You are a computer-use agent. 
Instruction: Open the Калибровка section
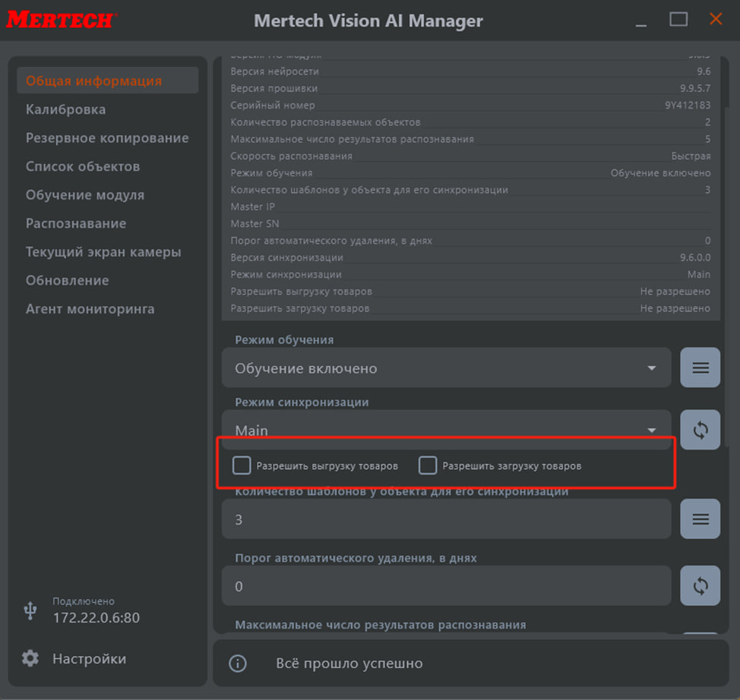point(65,109)
